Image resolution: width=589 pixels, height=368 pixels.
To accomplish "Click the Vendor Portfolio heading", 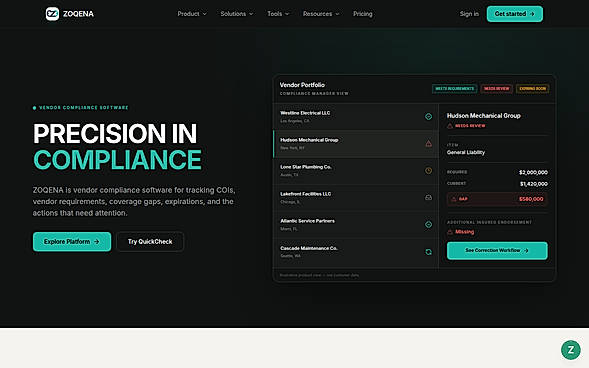I will point(302,85).
